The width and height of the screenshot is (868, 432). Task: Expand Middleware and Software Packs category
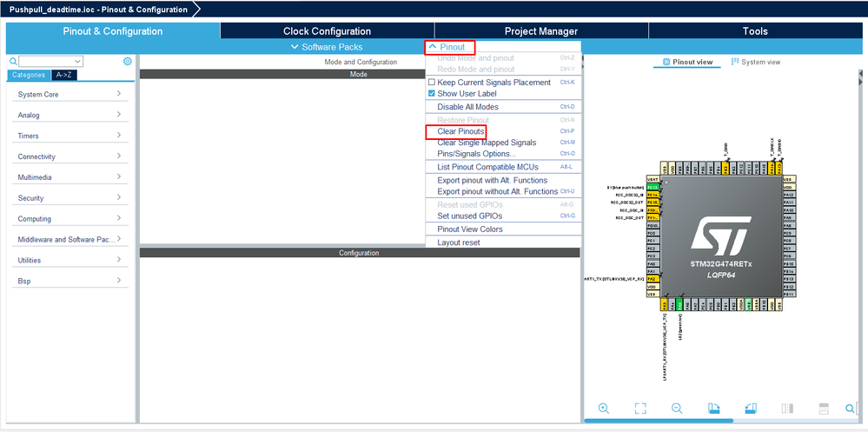point(70,239)
